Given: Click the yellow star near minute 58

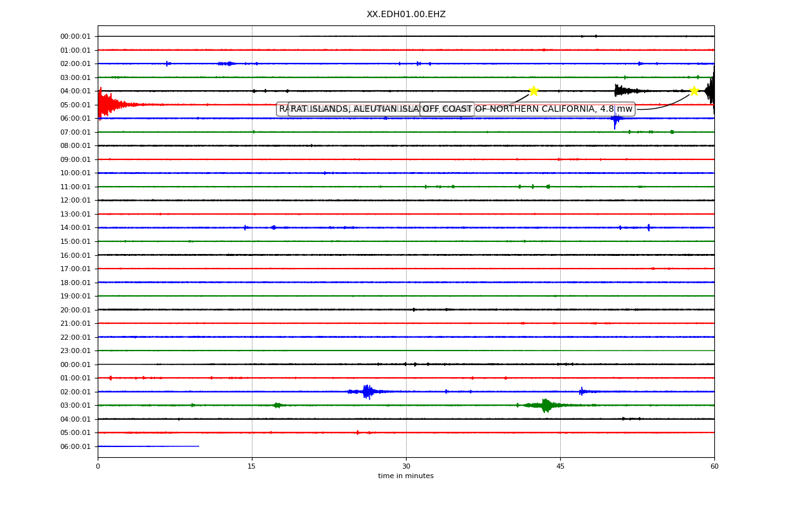Looking at the screenshot, I should tap(694, 91).
